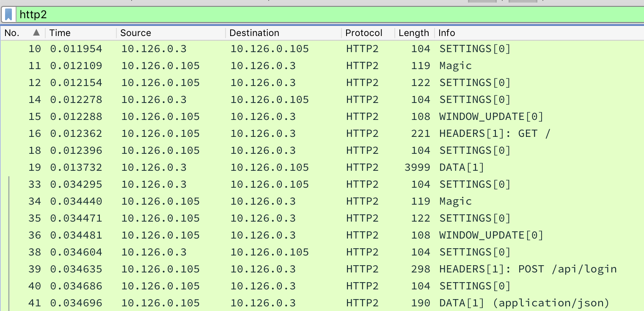
Task: Select packet 10 SETTINGS[0] row
Action: click(322, 49)
